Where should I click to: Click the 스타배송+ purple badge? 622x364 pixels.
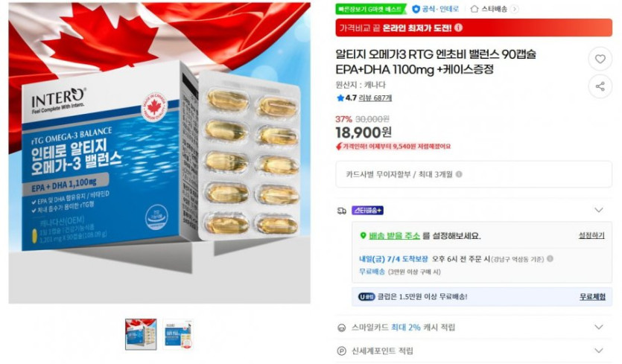[x=367, y=210]
